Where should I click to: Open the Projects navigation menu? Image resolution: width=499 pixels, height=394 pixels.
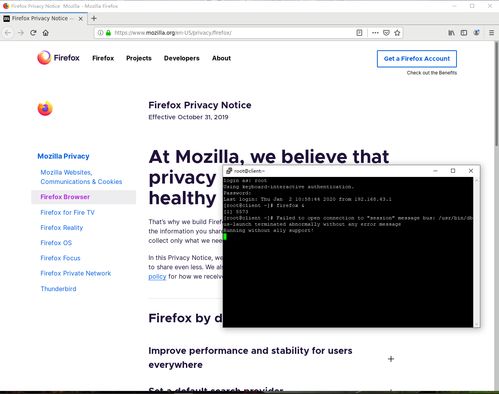pos(139,58)
